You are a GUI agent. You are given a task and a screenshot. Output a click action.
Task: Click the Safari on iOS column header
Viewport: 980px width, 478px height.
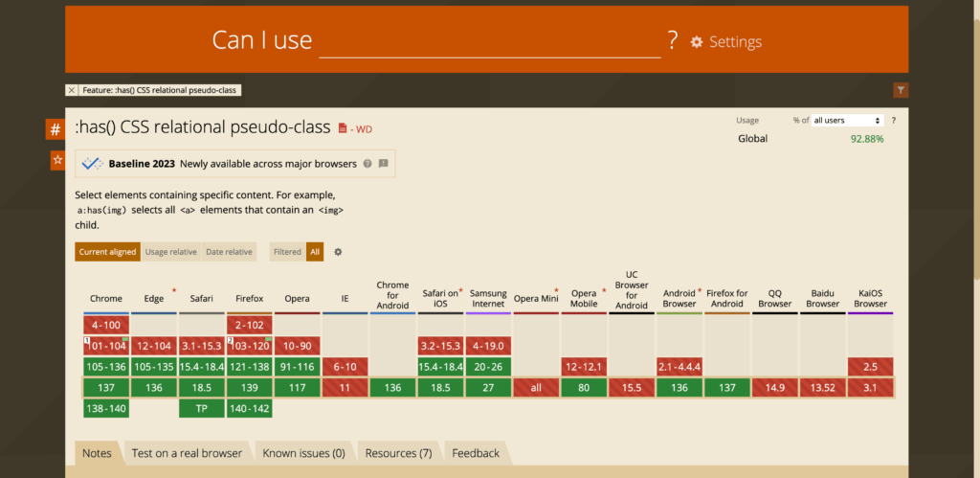tap(440, 299)
